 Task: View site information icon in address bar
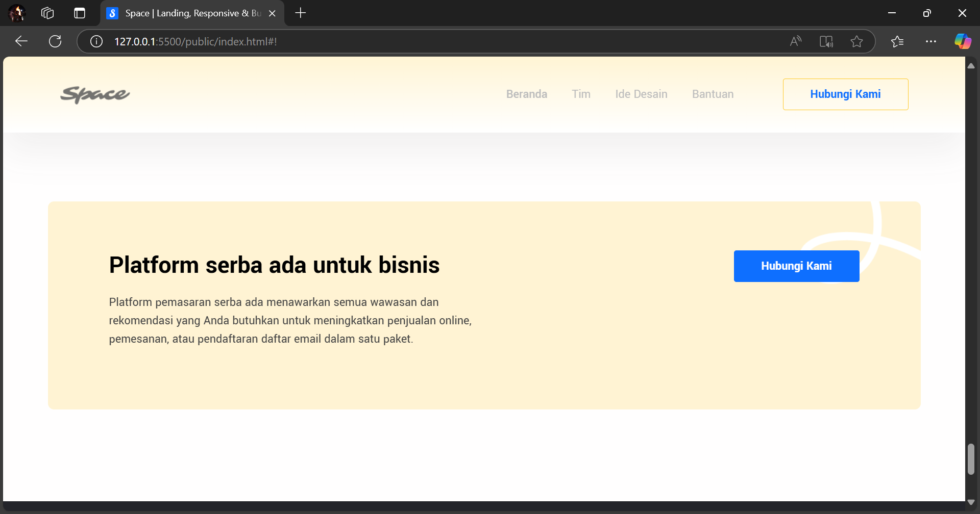[96, 41]
